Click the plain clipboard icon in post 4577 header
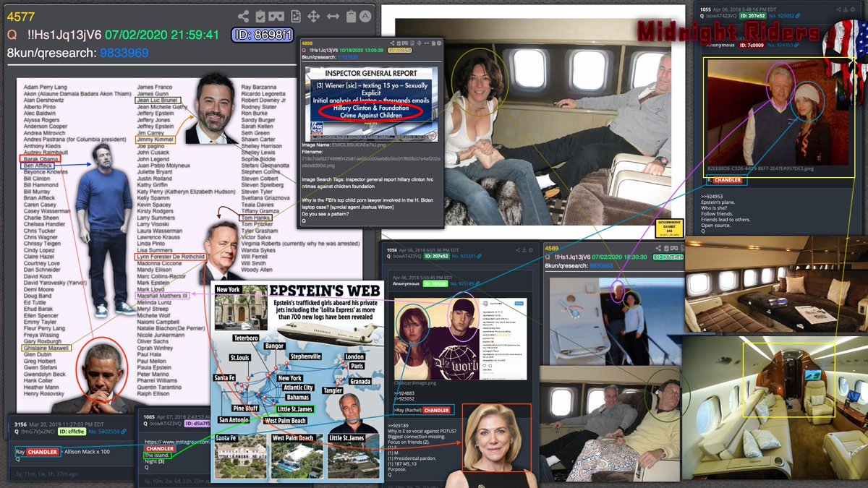This screenshot has height=488, width=868. (x=351, y=16)
